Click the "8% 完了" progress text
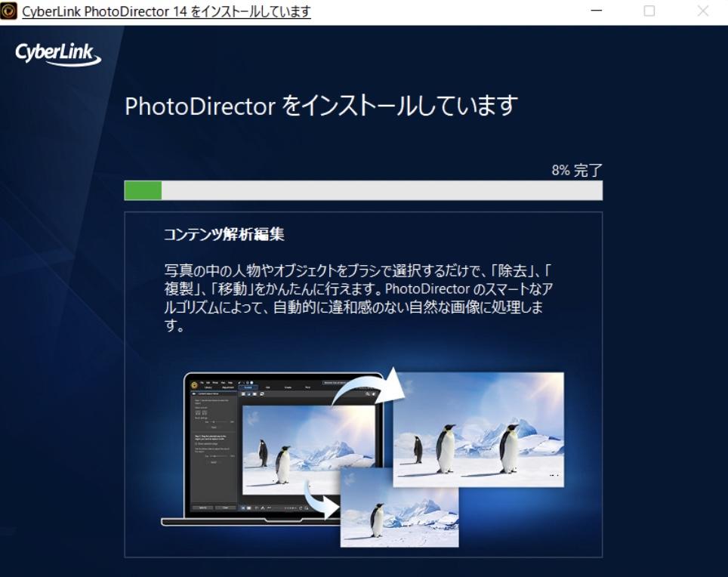The width and height of the screenshot is (728, 577). pos(577,170)
